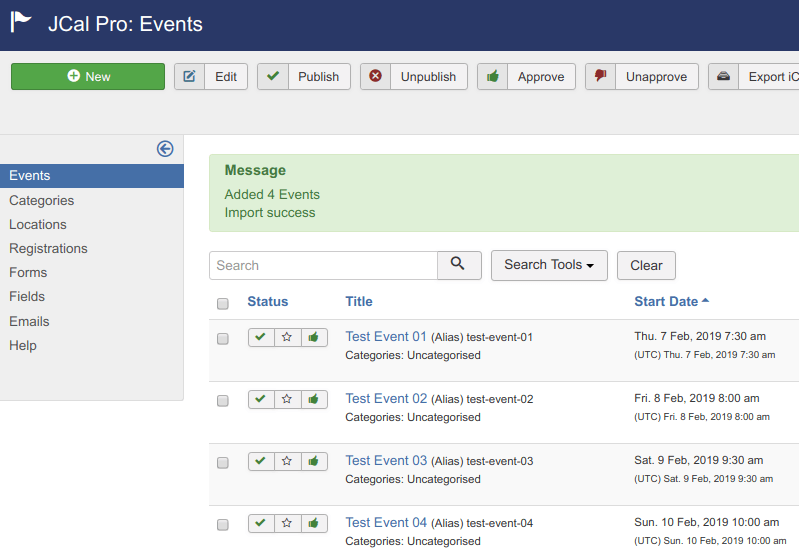
Task: Toggle published checkmark for Test Event 02
Action: [261, 400]
